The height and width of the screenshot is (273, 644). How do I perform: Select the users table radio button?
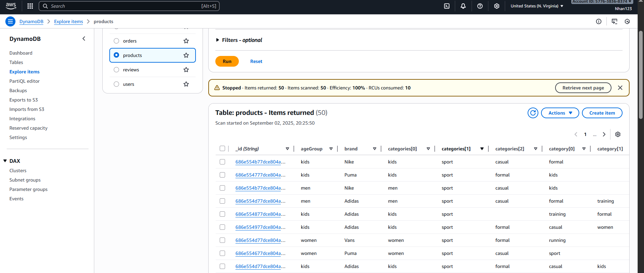click(116, 84)
